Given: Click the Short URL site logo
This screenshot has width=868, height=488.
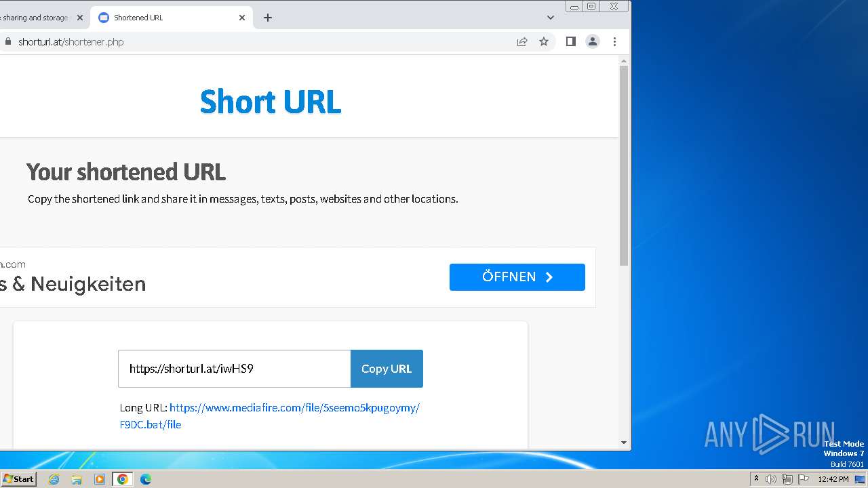Looking at the screenshot, I should pyautogui.click(x=271, y=102).
